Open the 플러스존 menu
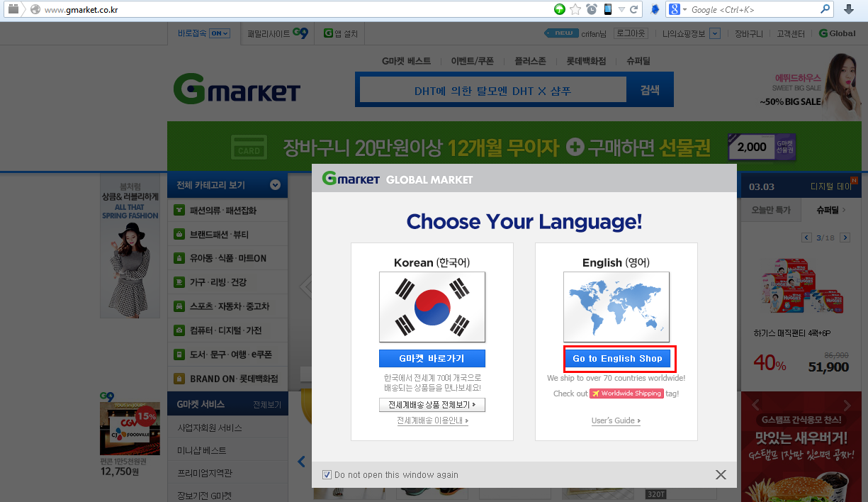The image size is (868, 502). [x=530, y=62]
